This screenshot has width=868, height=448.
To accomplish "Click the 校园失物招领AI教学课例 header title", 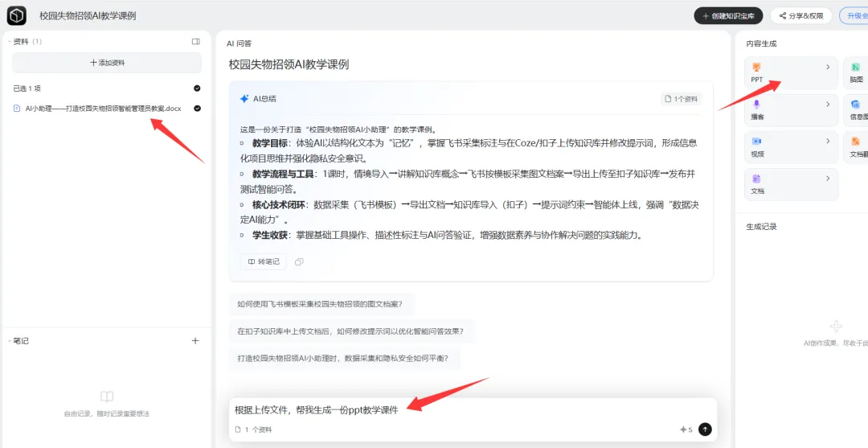I will [88, 16].
